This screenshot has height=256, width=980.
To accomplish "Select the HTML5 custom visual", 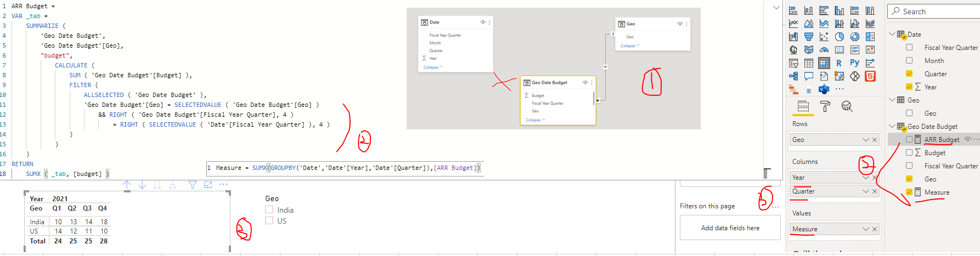I will pos(870,76).
